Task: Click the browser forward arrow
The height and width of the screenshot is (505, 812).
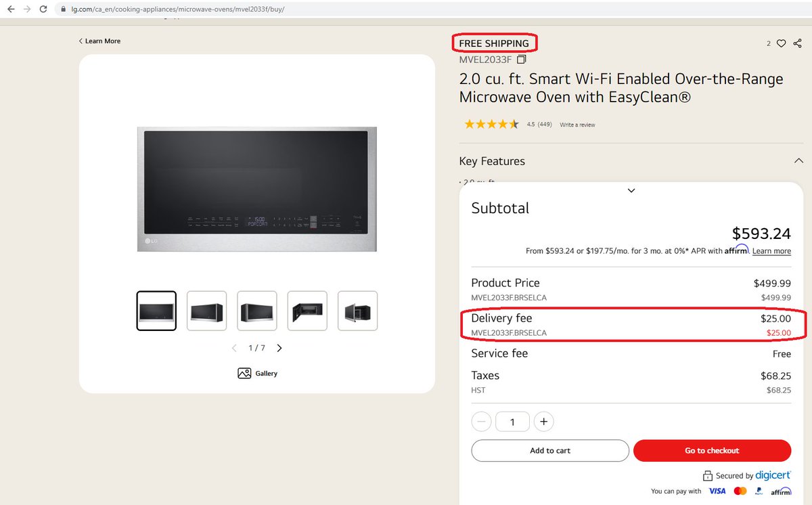Action: (27, 9)
